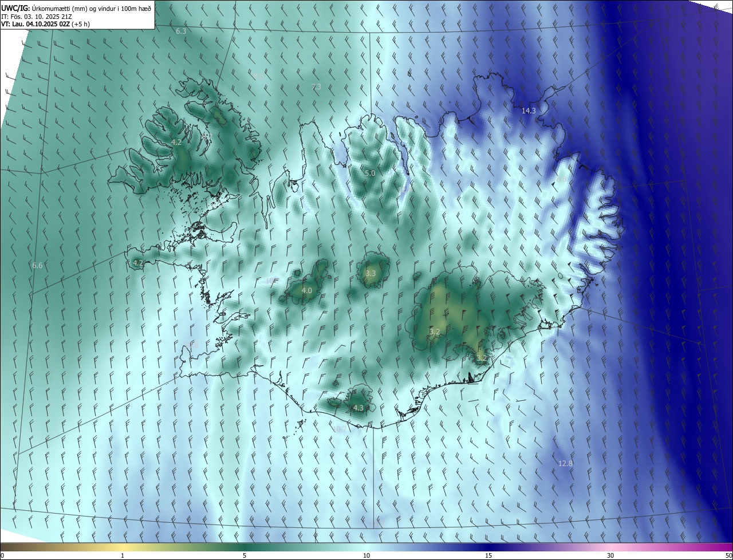Click the 3.3 value label on the map
Image resolution: width=733 pixels, height=560 pixels.
(371, 273)
